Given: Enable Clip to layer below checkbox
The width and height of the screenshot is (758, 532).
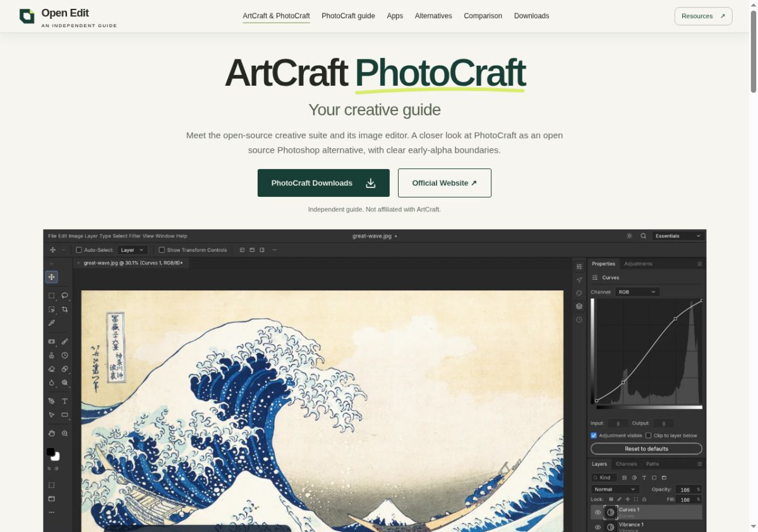Looking at the screenshot, I should tap(648, 435).
